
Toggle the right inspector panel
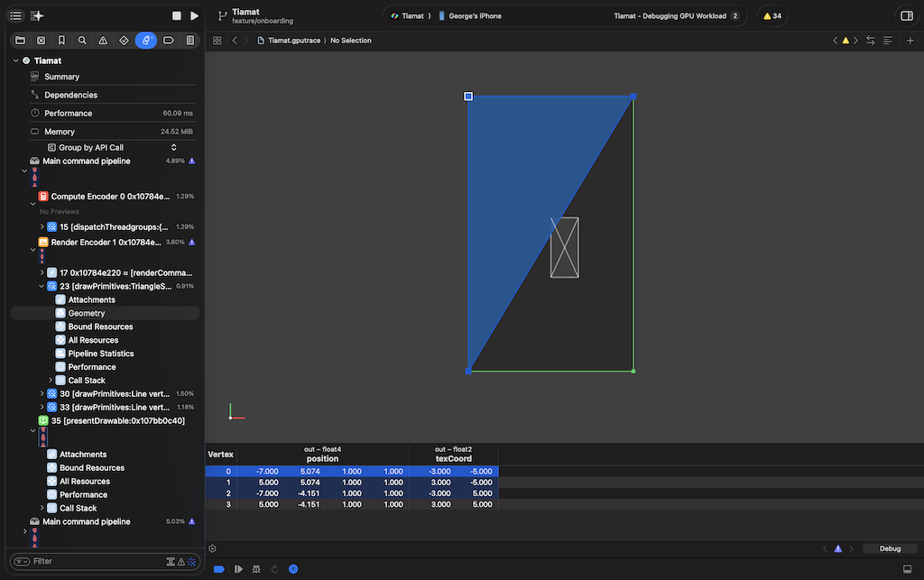coord(907,16)
